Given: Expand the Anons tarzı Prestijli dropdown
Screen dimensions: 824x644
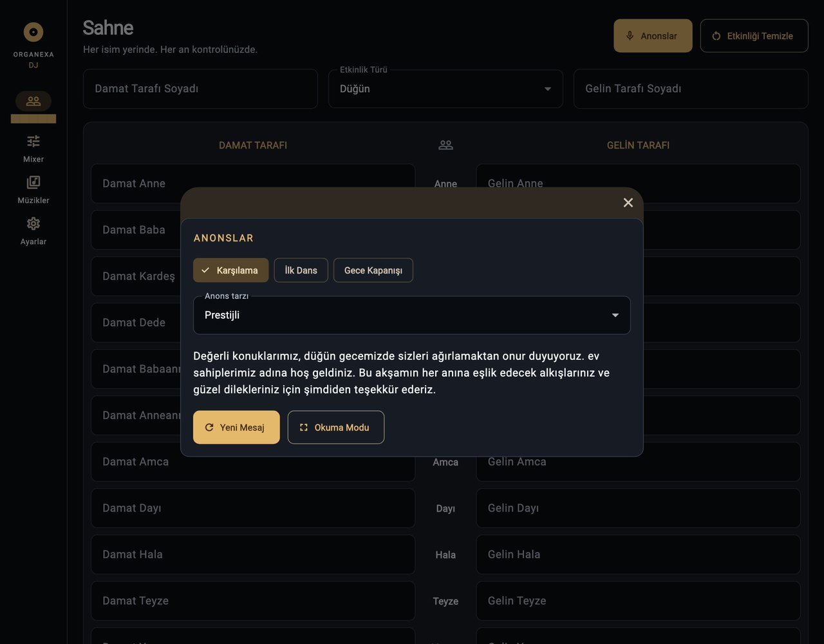Looking at the screenshot, I should [x=412, y=315].
